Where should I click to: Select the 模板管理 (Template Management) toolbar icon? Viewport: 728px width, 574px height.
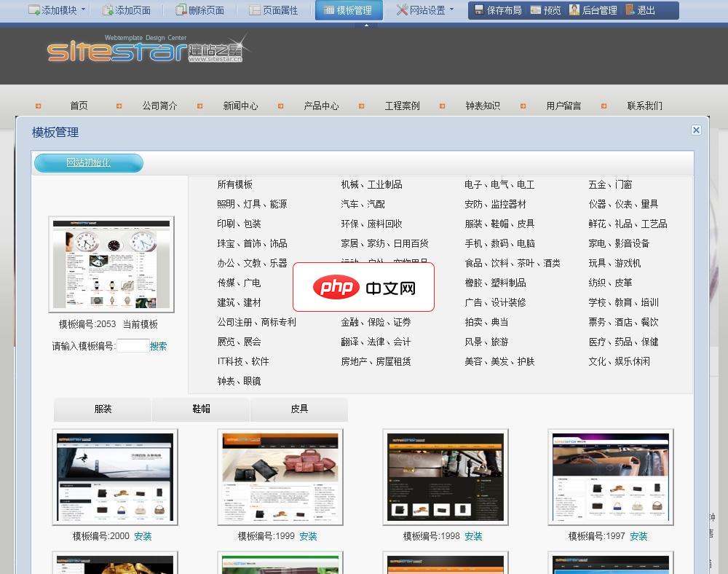pyautogui.click(x=348, y=10)
